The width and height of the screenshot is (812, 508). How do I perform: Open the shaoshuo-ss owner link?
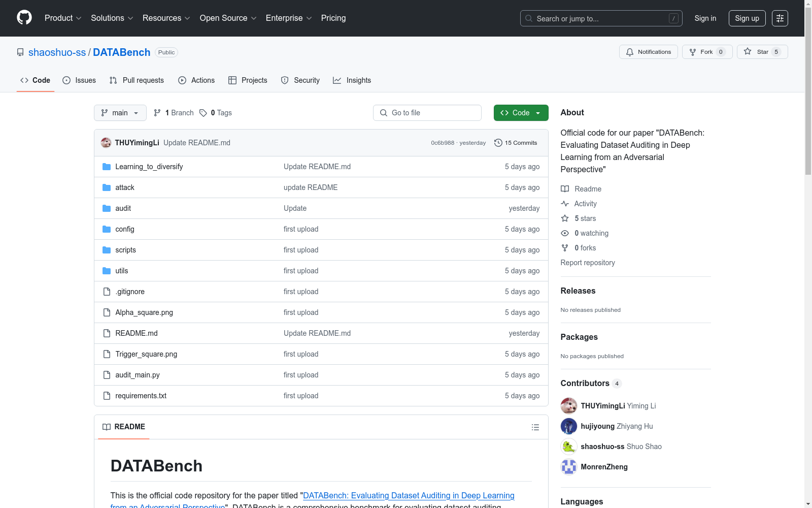(x=57, y=52)
